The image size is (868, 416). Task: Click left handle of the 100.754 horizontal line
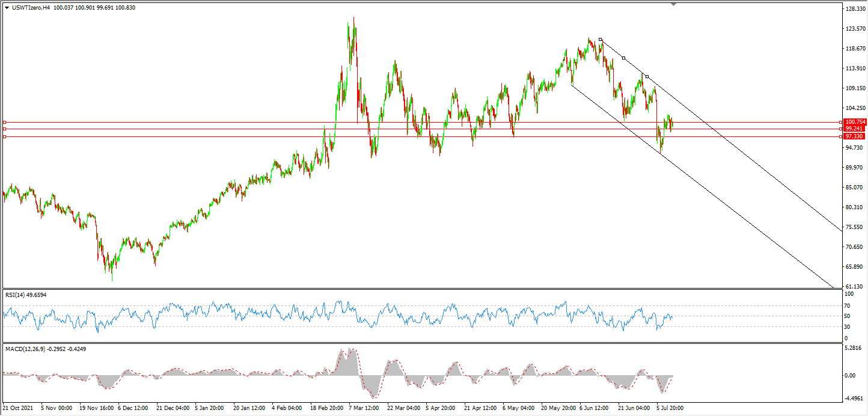tap(5, 122)
